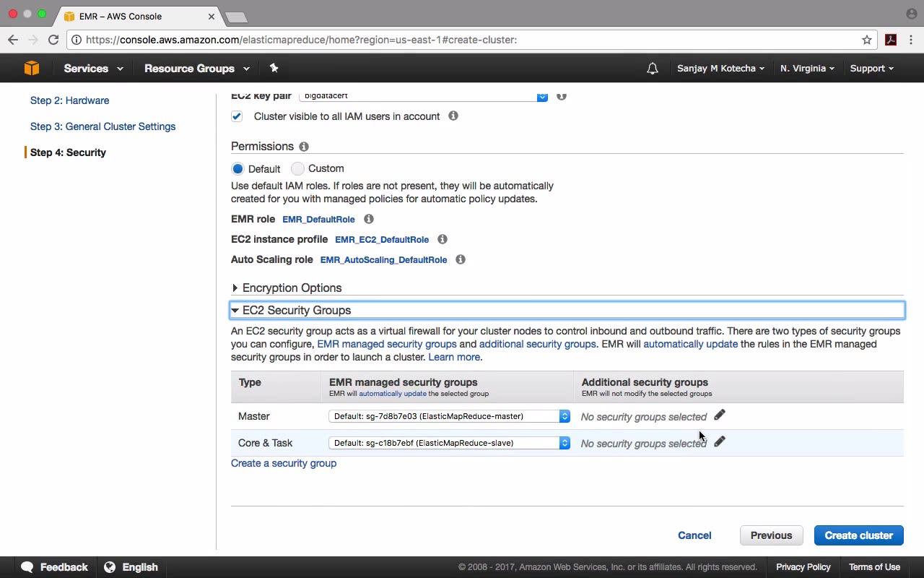The height and width of the screenshot is (578, 924).
Task: Open the EMR_AutoScaling_DefaultRole link
Action: [383, 260]
